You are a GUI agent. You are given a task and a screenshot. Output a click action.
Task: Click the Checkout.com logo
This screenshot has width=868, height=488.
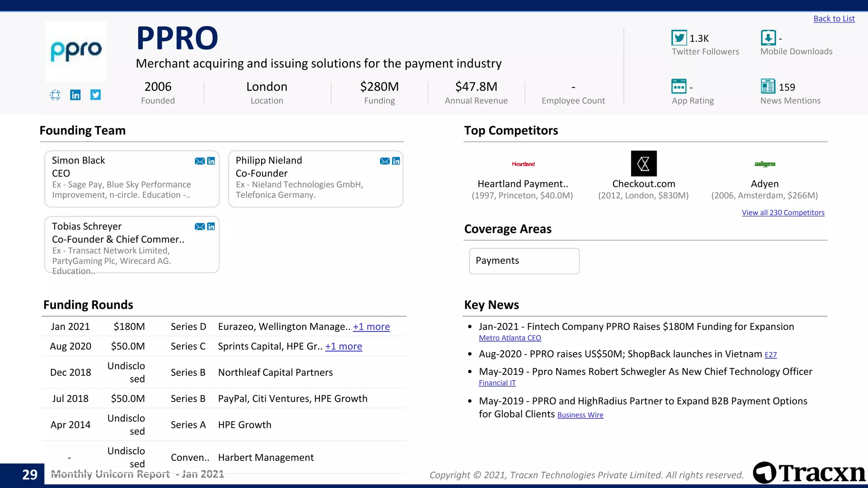[x=644, y=164]
